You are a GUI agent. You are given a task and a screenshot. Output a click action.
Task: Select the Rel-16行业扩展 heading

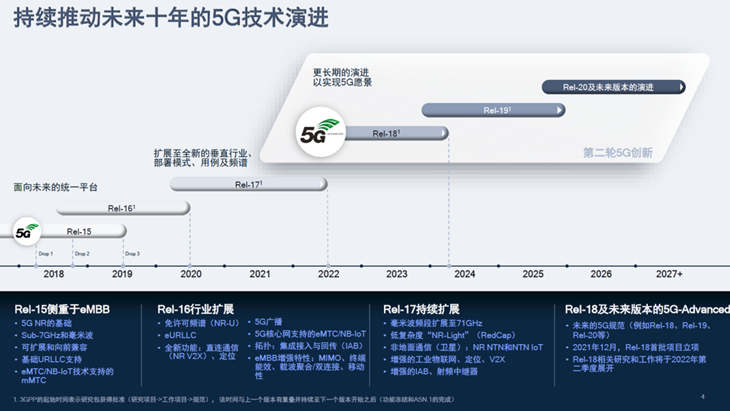[196, 309]
